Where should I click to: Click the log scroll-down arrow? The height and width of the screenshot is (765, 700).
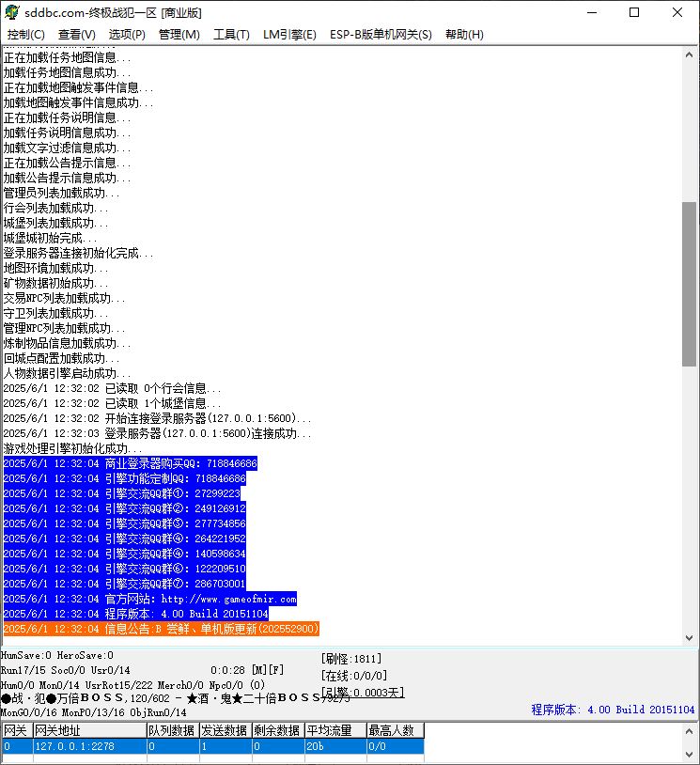[689, 638]
